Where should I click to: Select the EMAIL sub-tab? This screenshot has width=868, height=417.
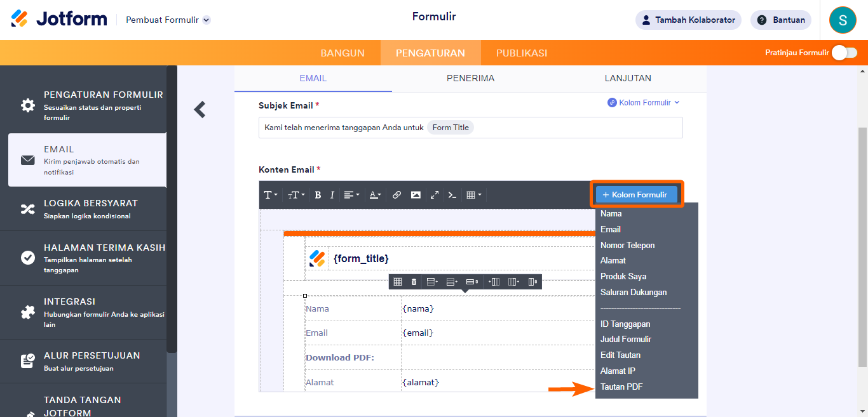[x=313, y=79]
